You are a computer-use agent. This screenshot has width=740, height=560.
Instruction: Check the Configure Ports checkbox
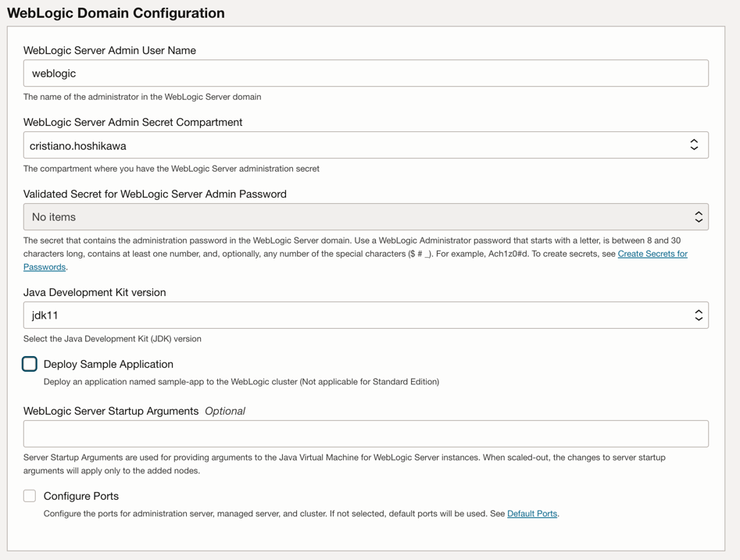pyautogui.click(x=30, y=496)
